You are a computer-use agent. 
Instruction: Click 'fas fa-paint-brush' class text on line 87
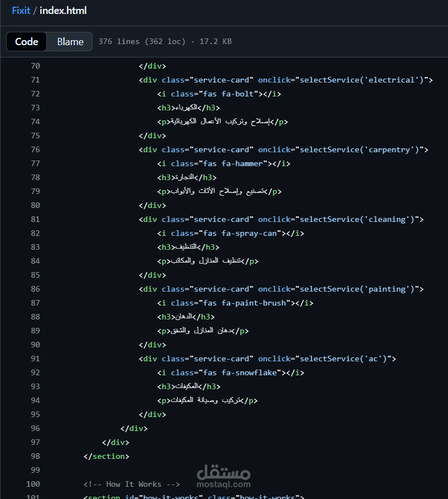244,303
